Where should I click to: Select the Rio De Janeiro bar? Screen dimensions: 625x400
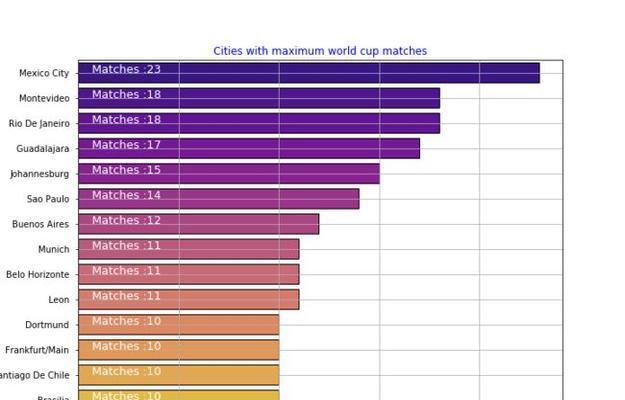[259, 123]
